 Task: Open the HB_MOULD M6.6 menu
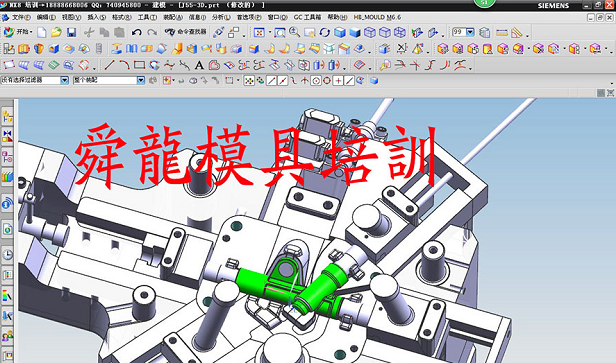click(x=377, y=17)
